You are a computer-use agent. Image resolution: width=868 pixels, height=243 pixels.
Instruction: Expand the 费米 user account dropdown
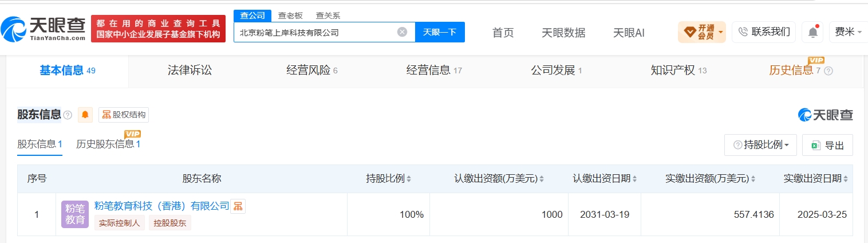[848, 32]
